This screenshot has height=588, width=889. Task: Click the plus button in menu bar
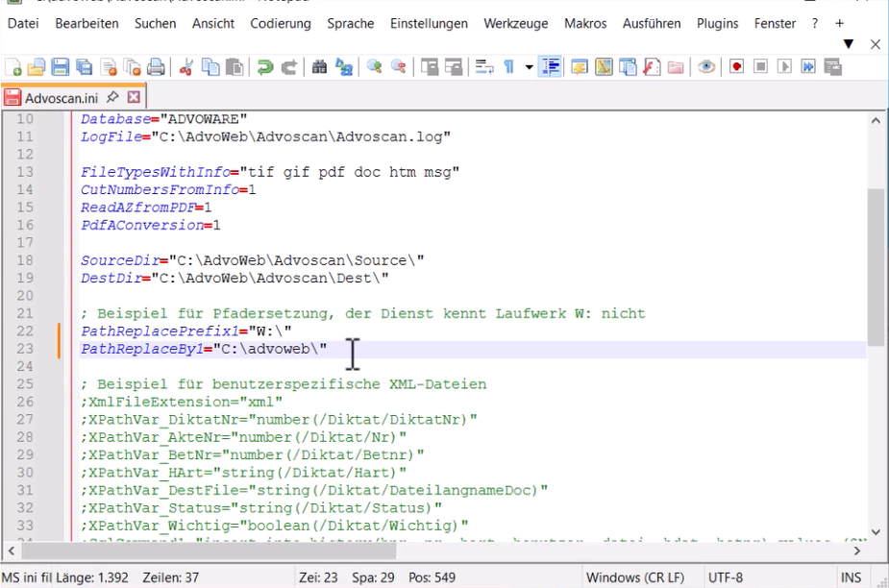(840, 23)
